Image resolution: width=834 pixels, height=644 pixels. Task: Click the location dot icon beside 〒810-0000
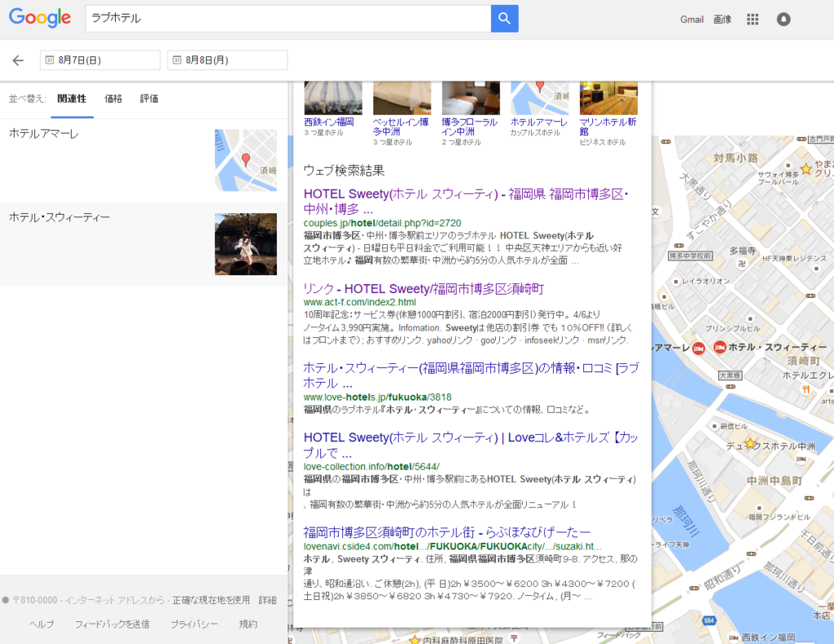click(x=6, y=600)
